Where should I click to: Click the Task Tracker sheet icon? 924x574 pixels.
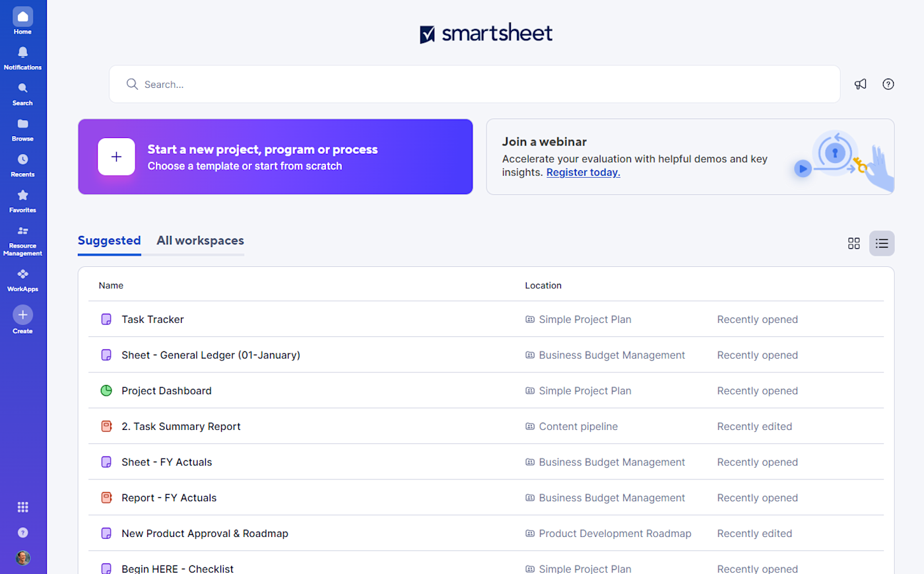coord(106,319)
